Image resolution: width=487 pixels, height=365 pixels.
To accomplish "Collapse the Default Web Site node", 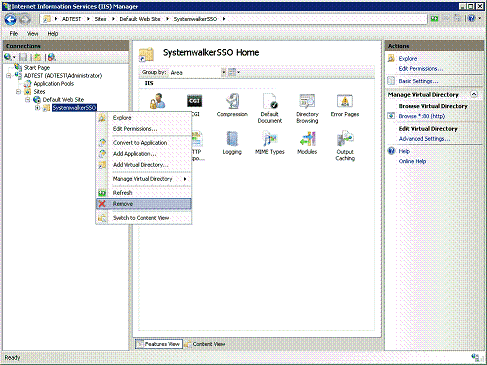I will point(28,100).
